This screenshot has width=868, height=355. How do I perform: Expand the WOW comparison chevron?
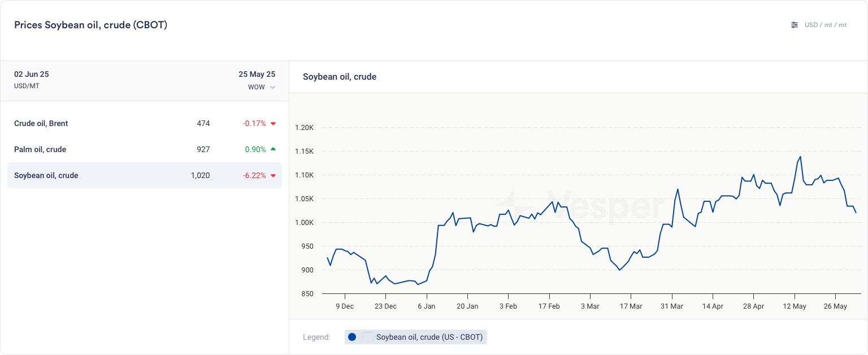pyautogui.click(x=272, y=87)
